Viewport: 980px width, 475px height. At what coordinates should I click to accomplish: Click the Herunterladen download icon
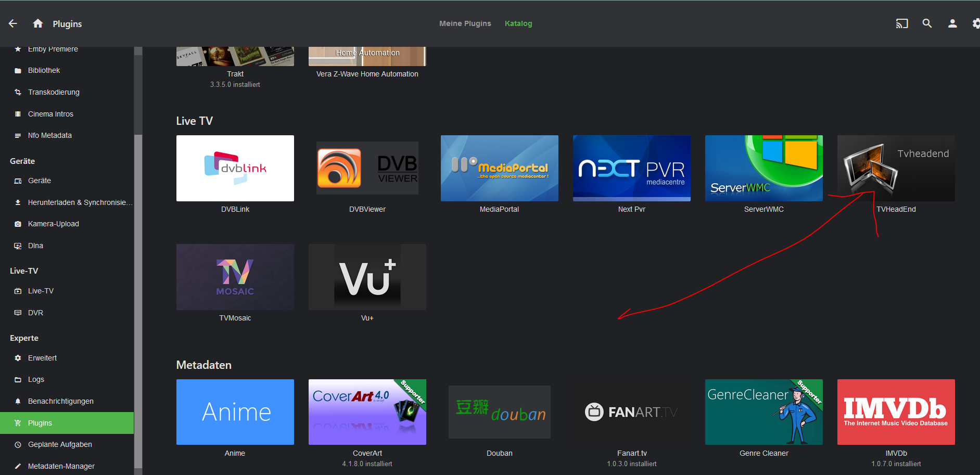18,202
